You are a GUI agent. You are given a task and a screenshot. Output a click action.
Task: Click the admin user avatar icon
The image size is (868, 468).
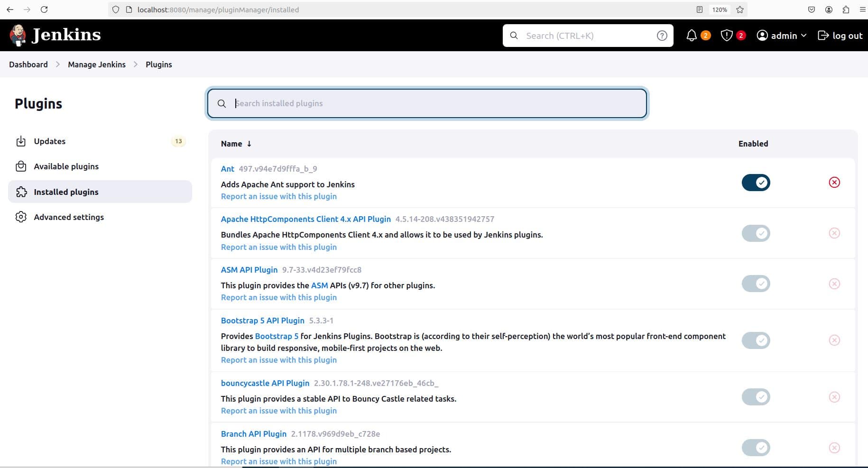click(762, 36)
